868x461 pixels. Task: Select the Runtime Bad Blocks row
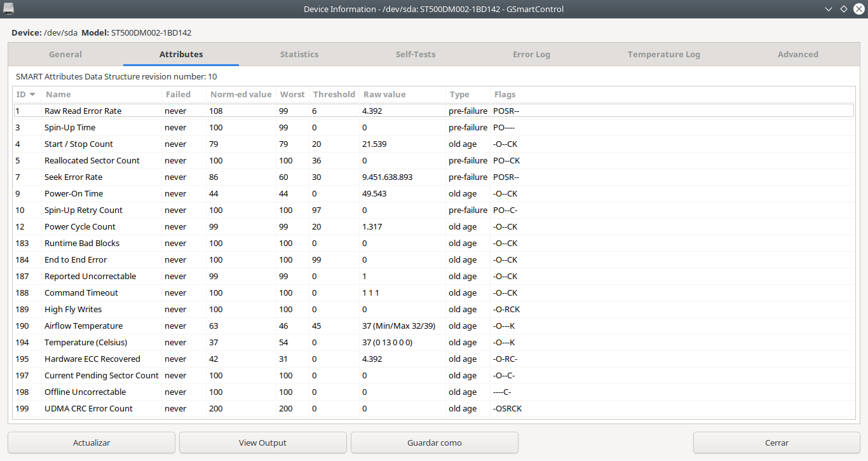(434, 243)
